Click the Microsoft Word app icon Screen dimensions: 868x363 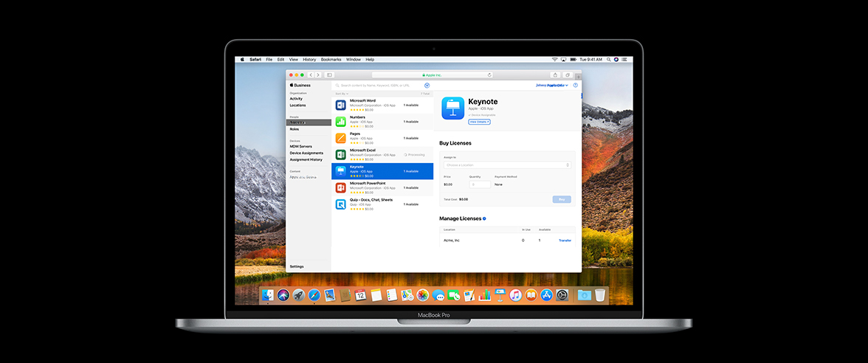340,106
